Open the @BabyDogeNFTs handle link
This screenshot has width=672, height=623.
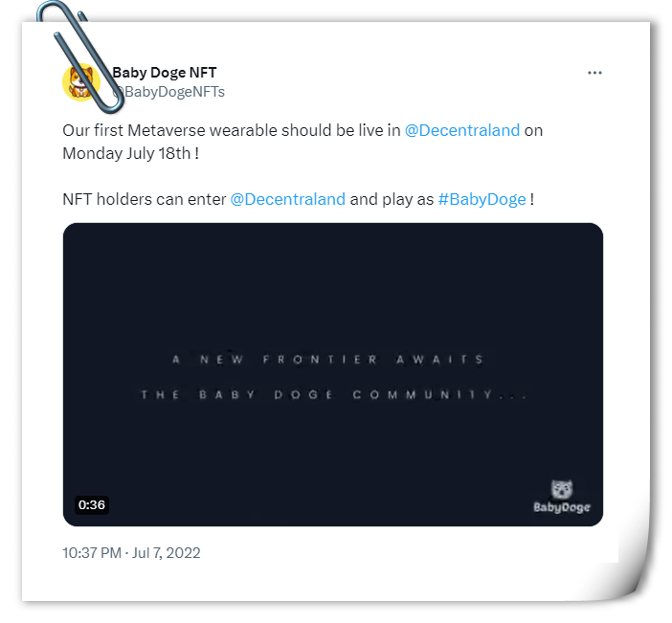point(168,92)
